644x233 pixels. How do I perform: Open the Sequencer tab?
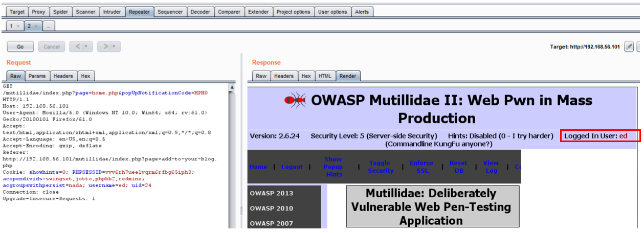(170, 12)
